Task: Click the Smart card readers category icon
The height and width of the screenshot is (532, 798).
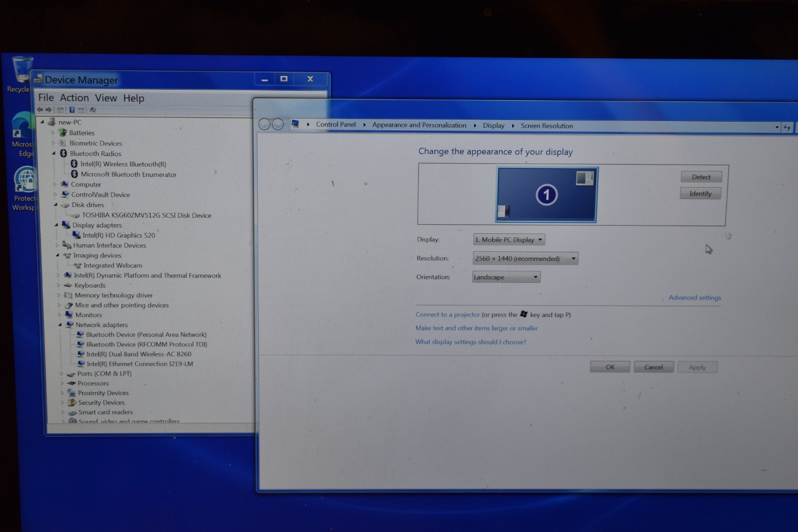Action: click(72, 412)
